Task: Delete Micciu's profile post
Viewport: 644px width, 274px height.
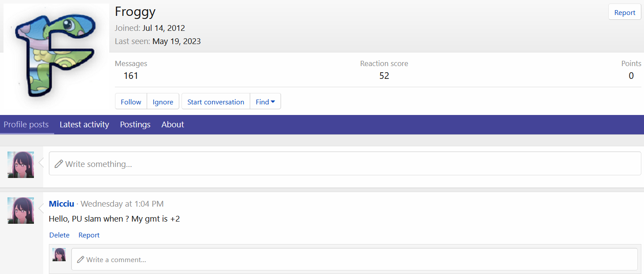Action: coord(59,235)
